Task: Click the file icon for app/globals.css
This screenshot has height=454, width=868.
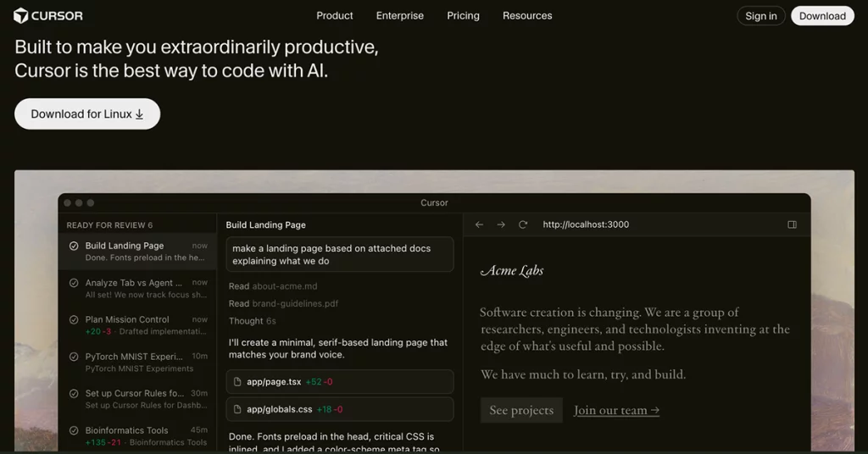Action: pyautogui.click(x=237, y=409)
